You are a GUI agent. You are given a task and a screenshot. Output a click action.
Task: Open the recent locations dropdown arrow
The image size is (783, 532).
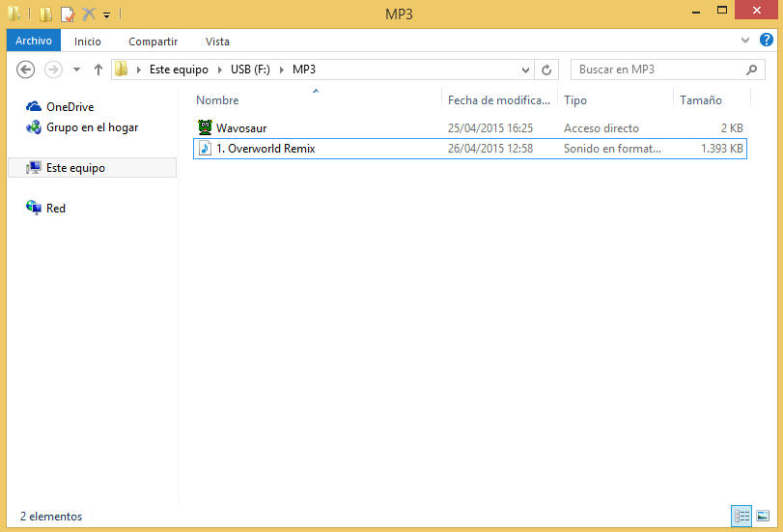(x=76, y=70)
